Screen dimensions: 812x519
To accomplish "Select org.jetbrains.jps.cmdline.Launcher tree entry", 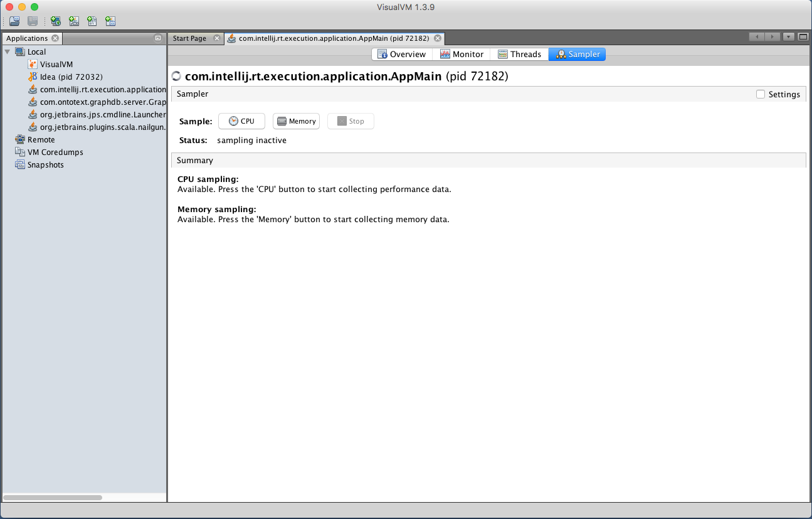I will [103, 115].
